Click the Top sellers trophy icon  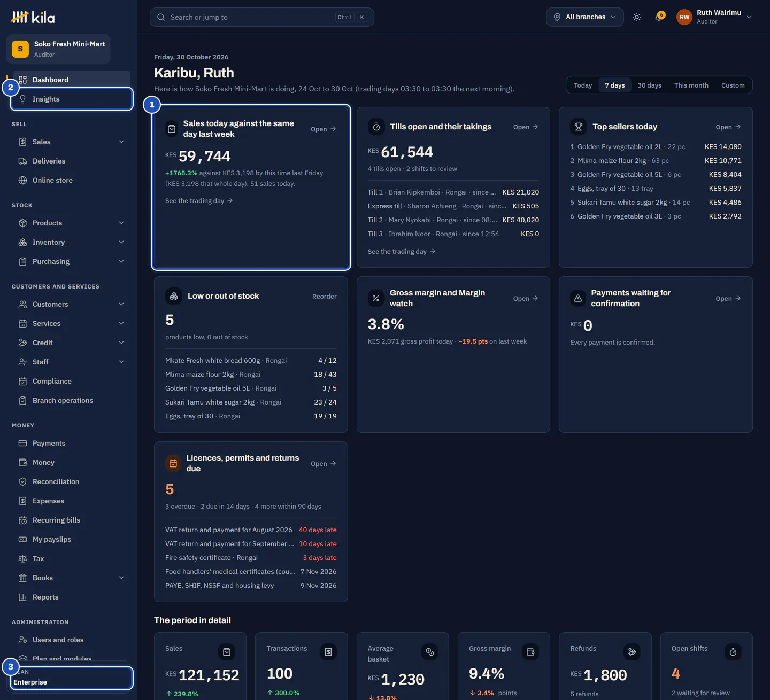tap(579, 127)
